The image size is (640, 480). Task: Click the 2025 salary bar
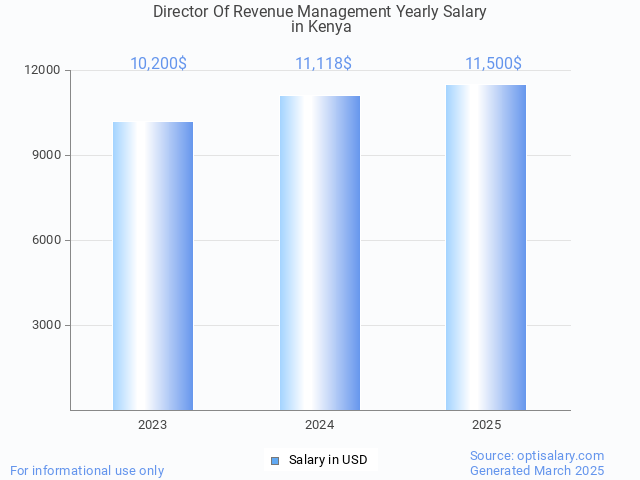tap(486, 247)
